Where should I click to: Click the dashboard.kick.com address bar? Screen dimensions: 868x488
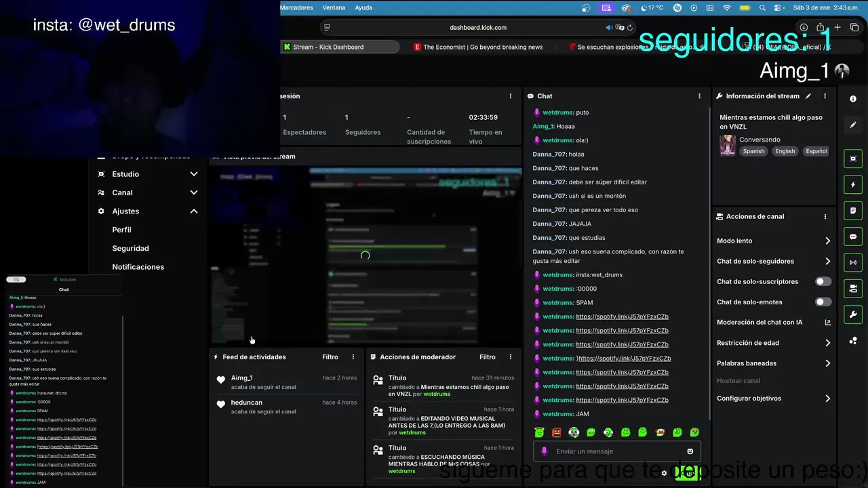(x=478, y=28)
